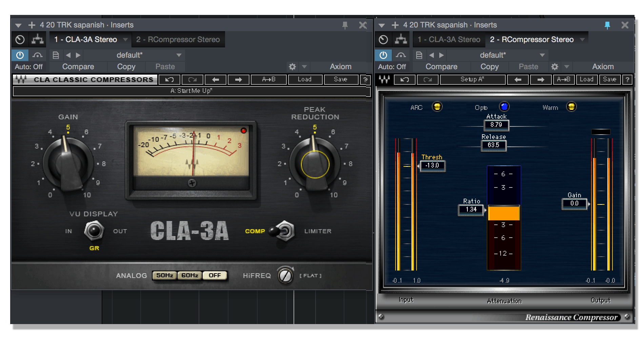
Task: Collapse the Inserts panel with the header triangle
Action: [x=19, y=25]
